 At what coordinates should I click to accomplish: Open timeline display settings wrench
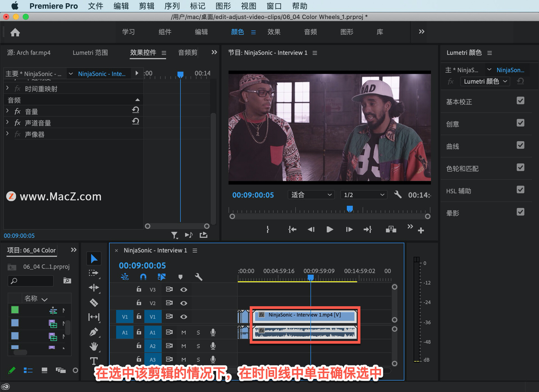[198, 277]
